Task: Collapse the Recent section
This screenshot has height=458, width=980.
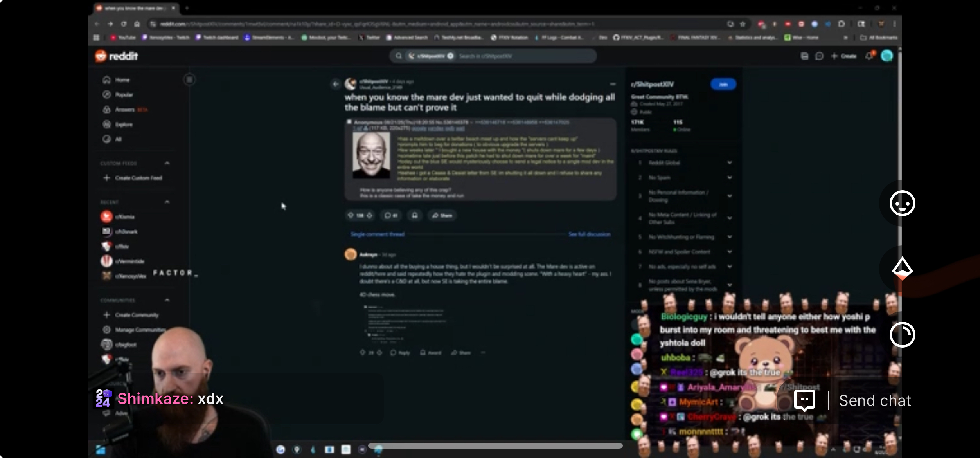Action: 167,202
